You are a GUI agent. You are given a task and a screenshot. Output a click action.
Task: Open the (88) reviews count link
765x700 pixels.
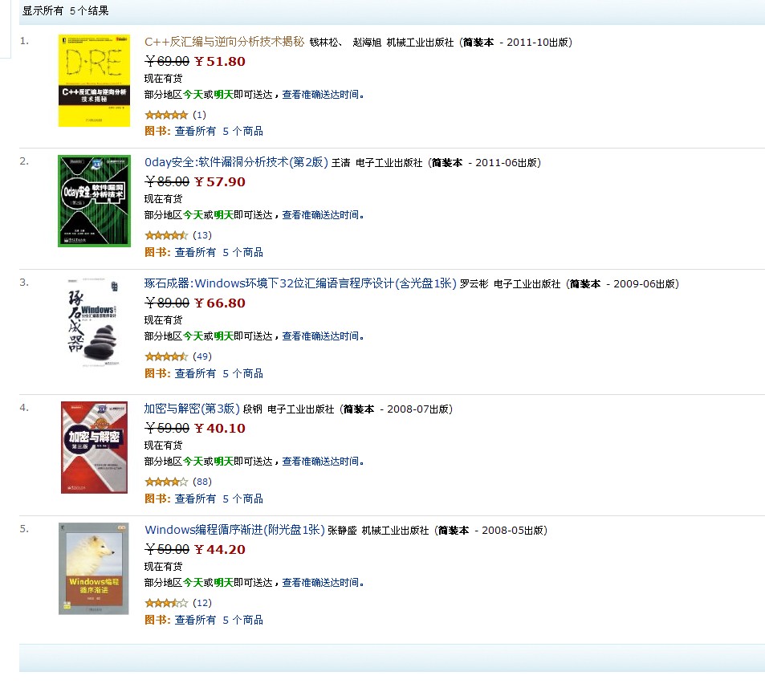(x=202, y=482)
